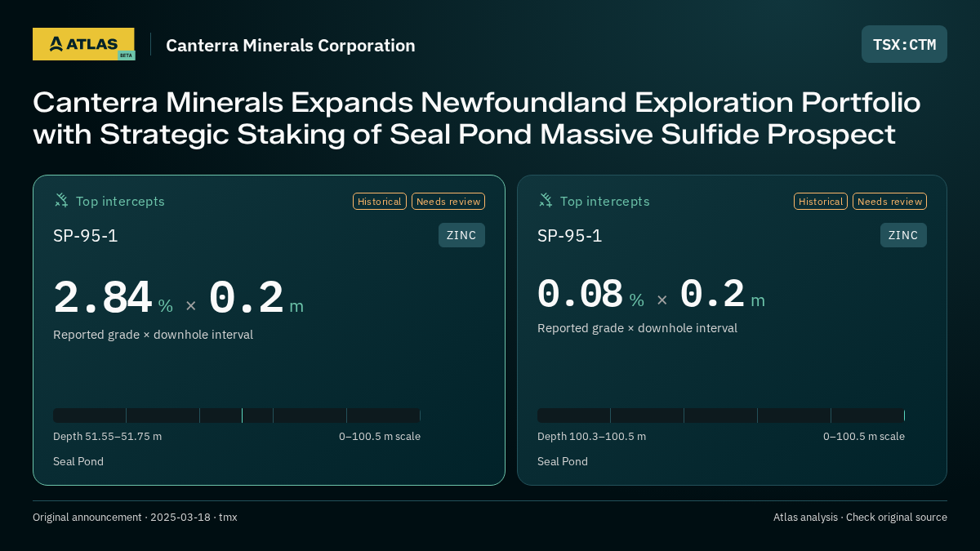The width and height of the screenshot is (980, 551).
Task: Click Needs review tag on the 2.84% card
Action: 448,202
